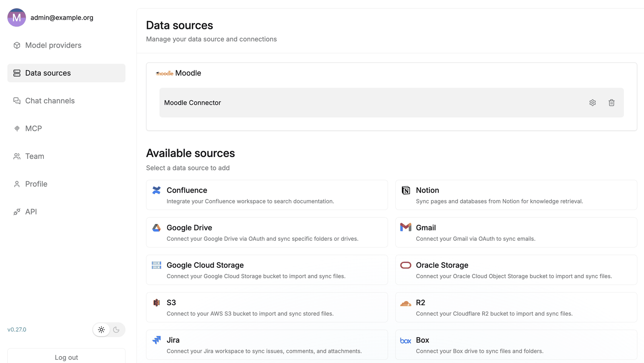Select Data sources menu item

tap(66, 73)
